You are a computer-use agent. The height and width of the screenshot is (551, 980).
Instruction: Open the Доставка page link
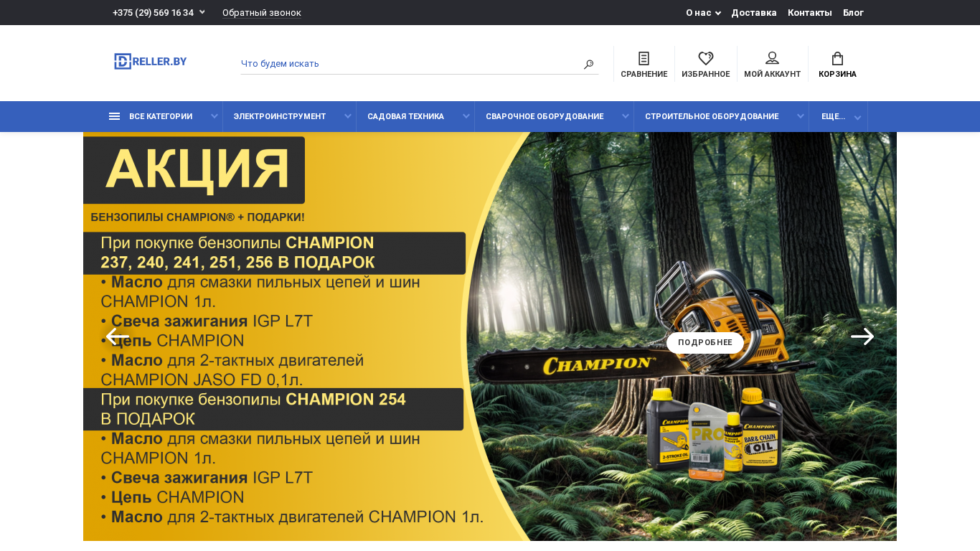754,13
